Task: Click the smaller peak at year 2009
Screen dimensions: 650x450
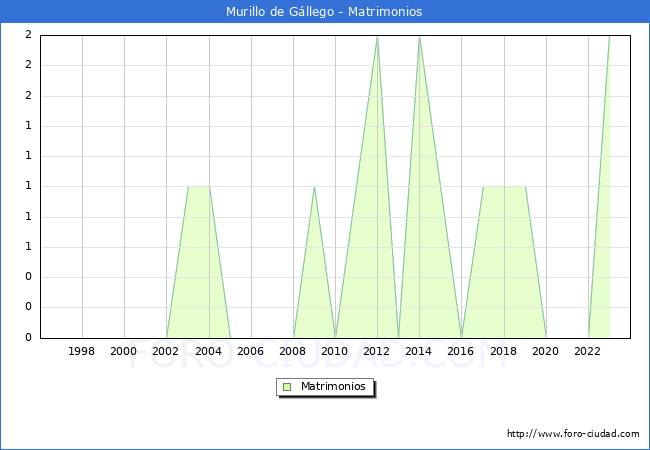Action: tap(314, 187)
